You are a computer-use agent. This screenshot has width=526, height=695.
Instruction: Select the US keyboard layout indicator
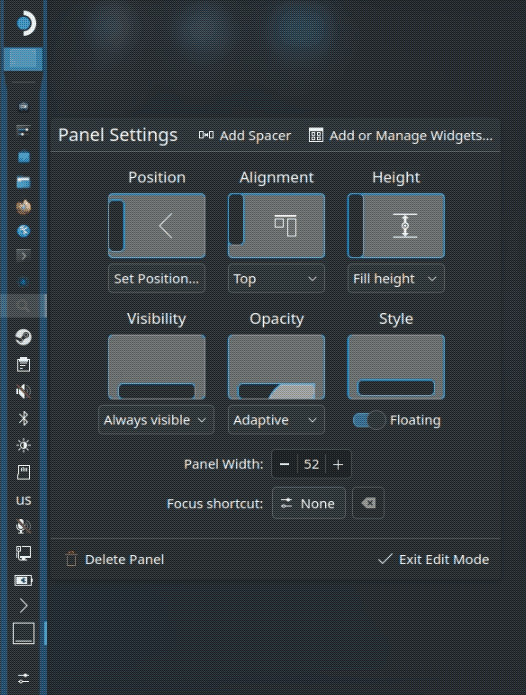click(23, 500)
